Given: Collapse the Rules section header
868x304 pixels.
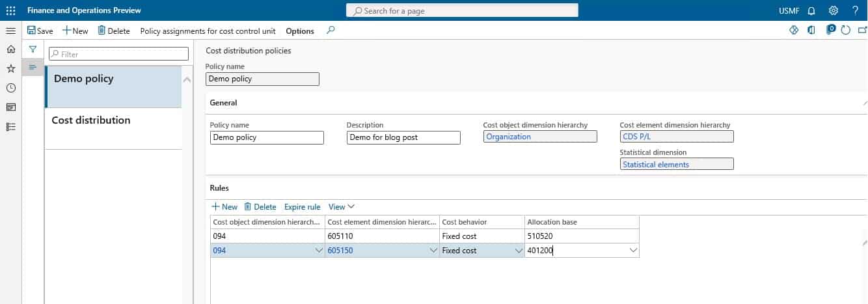Looking at the screenshot, I should [219, 187].
